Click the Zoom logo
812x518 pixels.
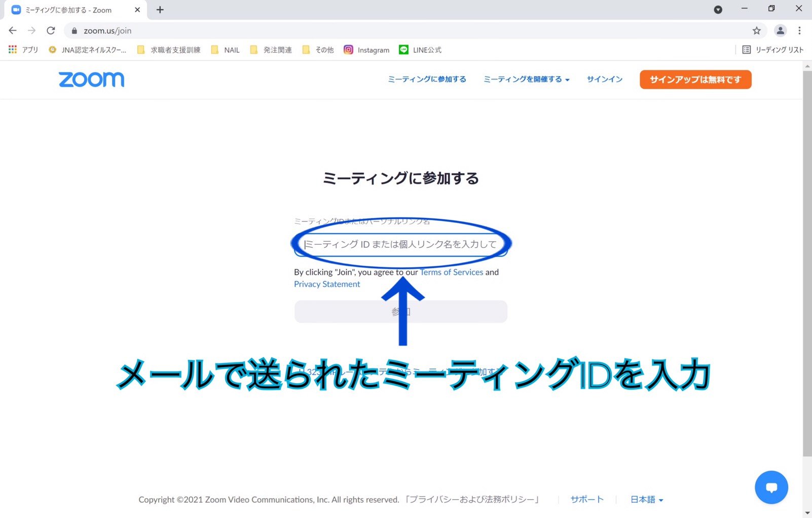pyautogui.click(x=91, y=80)
